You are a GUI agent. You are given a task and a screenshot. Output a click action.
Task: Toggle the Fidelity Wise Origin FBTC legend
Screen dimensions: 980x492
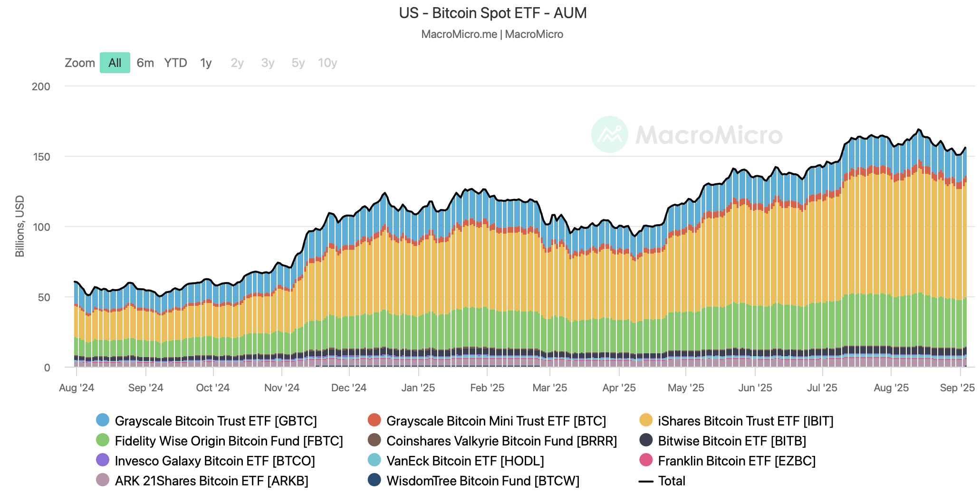[x=228, y=441]
